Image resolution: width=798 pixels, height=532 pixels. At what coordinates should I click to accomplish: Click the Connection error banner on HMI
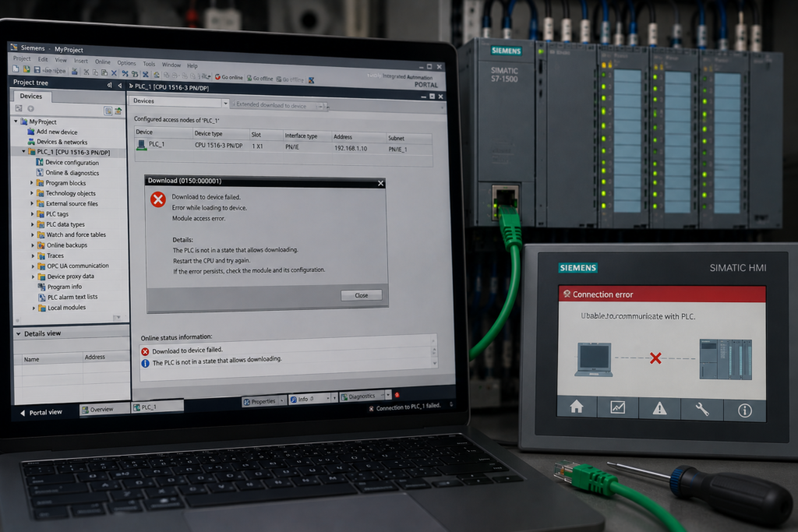pos(662,294)
